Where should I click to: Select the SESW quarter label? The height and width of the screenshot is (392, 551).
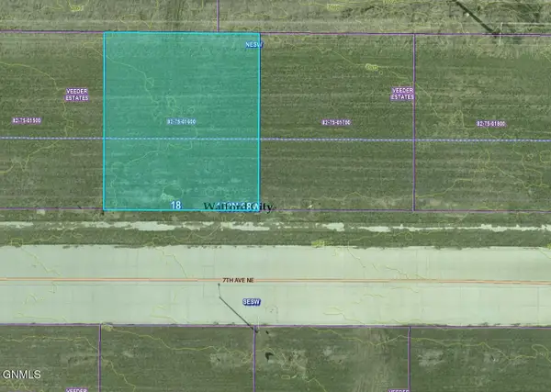pyautogui.click(x=252, y=302)
